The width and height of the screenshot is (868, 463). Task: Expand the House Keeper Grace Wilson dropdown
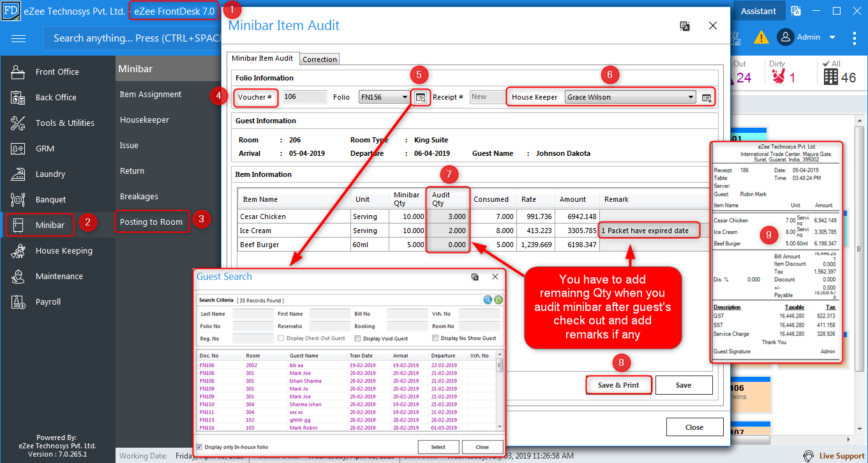691,97
